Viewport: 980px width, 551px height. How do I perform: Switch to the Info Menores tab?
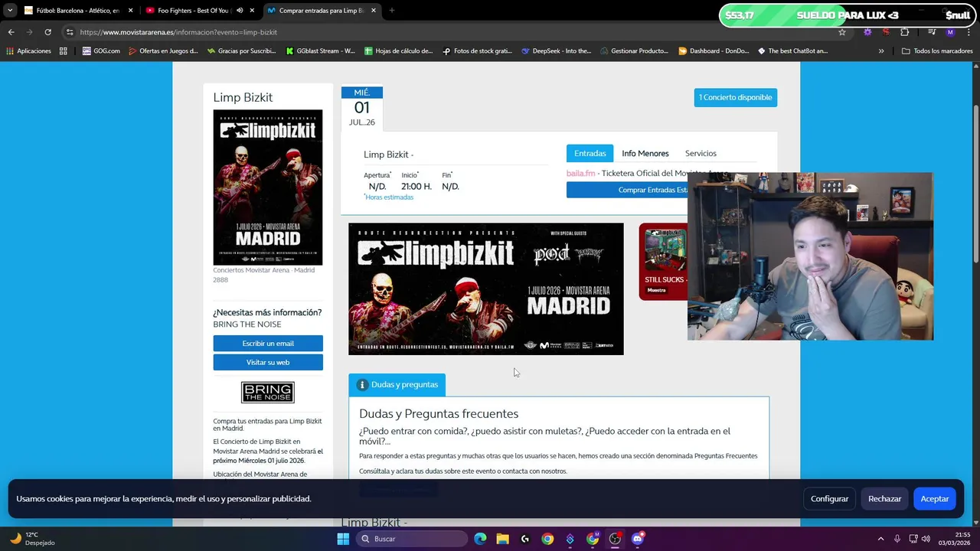645,153
